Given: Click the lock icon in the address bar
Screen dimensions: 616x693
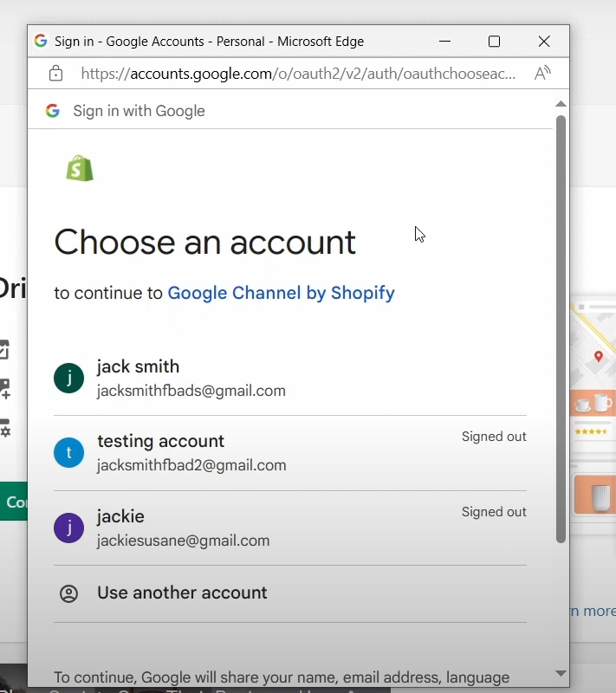Looking at the screenshot, I should pyautogui.click(x=55, y=74).
